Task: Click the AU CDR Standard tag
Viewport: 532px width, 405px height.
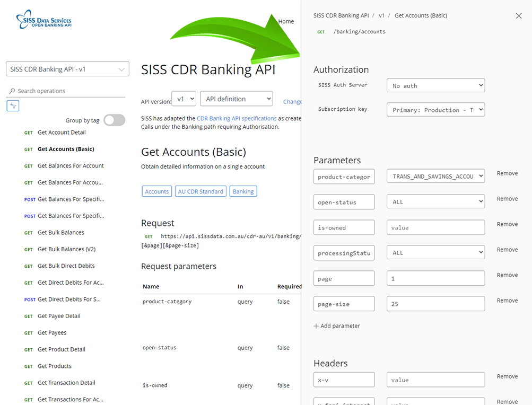Action: (200, 191)
